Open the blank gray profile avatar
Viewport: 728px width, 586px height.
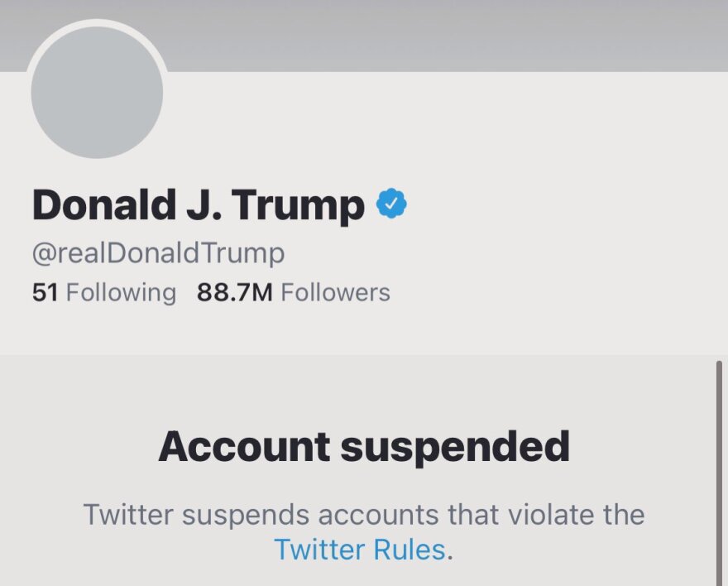pos(97,91)
